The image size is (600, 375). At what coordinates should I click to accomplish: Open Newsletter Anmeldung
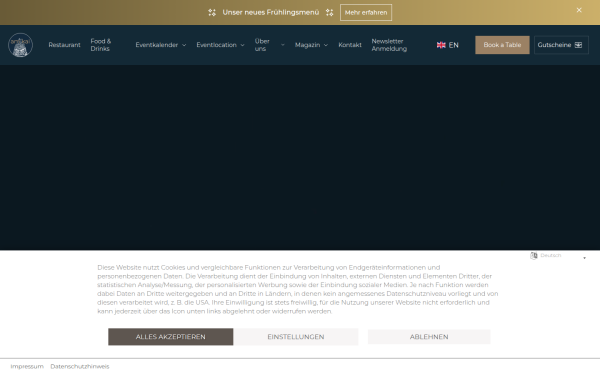pos(389,45)
